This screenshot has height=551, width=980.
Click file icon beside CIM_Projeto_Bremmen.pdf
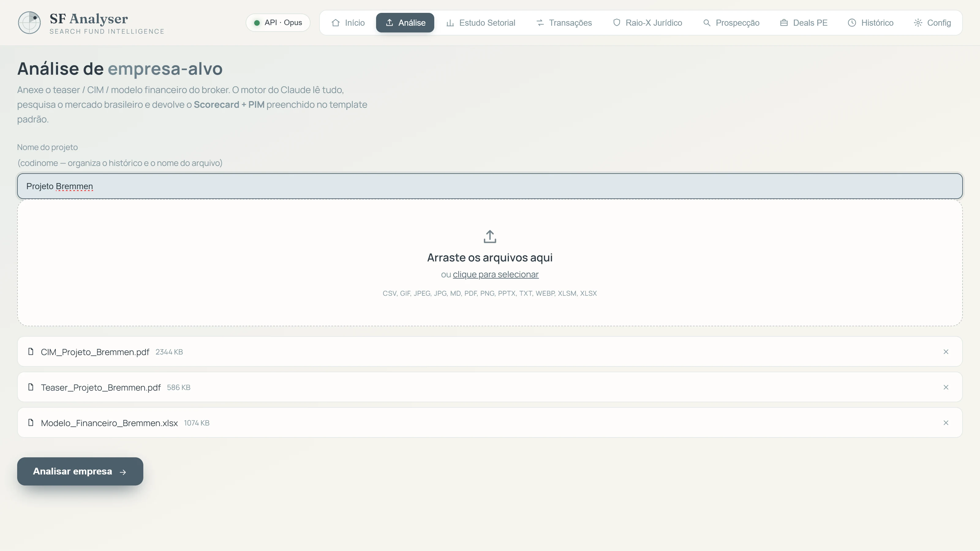tap(31, 352)
